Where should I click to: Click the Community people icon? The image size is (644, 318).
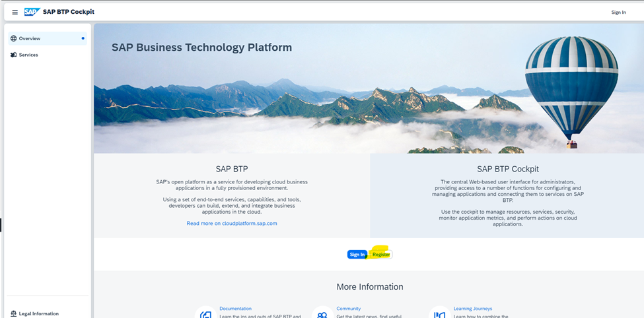click(322, 314)
